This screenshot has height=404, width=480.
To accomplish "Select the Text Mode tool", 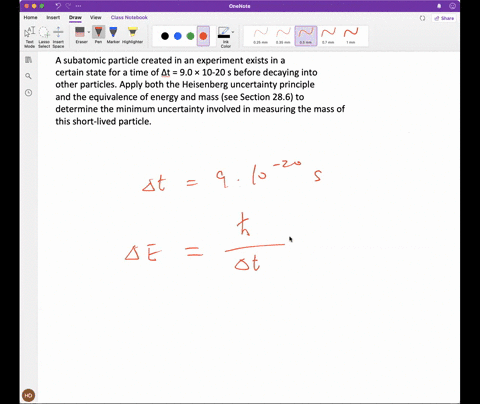I will point(29,37).
